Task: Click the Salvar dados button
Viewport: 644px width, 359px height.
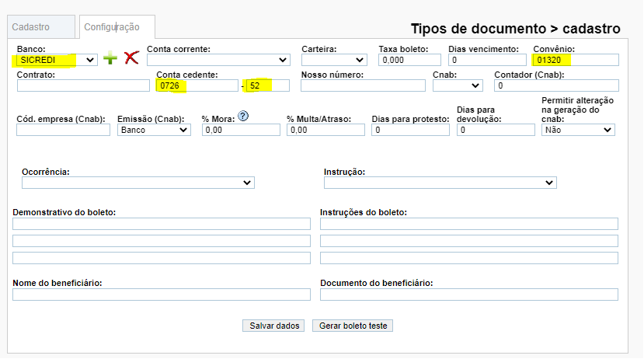Action: (x=273, y=326)
